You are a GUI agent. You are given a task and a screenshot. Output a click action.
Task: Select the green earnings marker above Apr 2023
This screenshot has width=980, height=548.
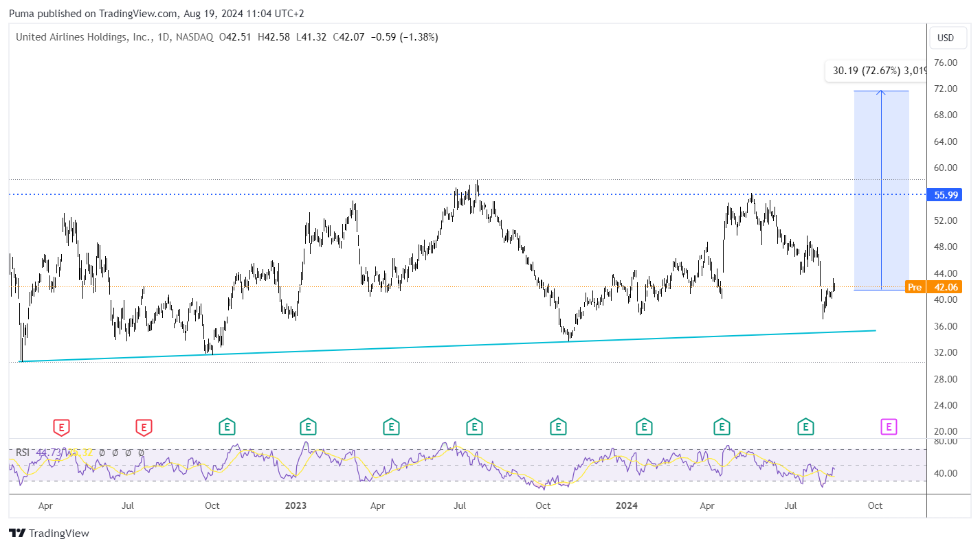coord(391,428)
